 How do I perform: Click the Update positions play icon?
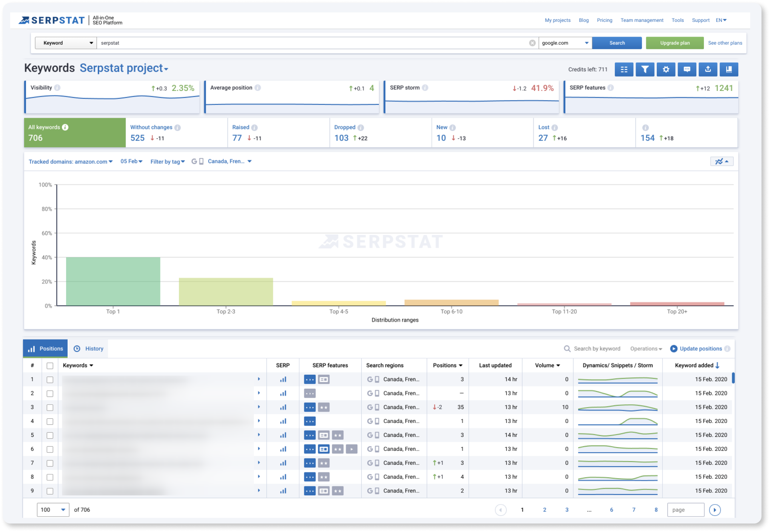674,349
